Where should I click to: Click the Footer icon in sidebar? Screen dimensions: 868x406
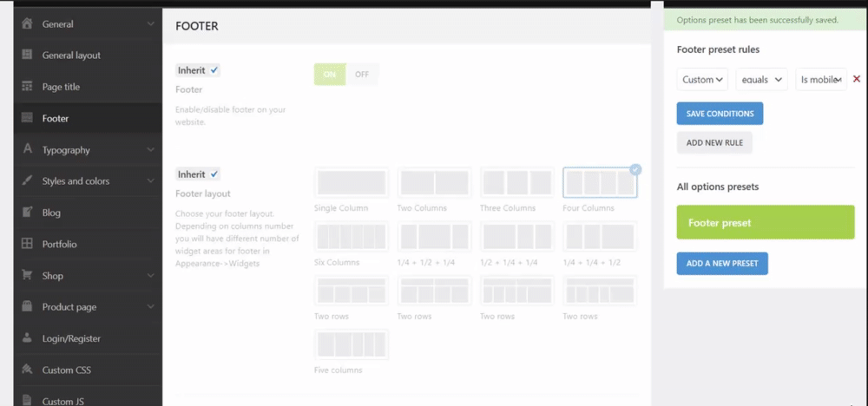[x=27, y=118]
